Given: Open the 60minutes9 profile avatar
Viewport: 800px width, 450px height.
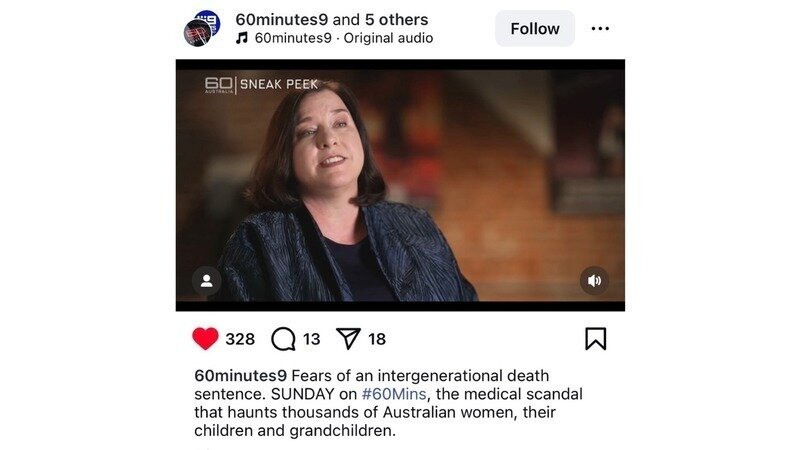Looking at the screenshot, I should click(202, 29).
